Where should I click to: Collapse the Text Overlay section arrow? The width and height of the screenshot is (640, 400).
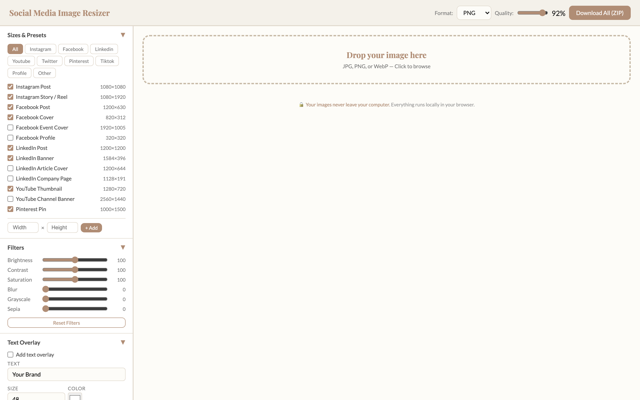123,342
